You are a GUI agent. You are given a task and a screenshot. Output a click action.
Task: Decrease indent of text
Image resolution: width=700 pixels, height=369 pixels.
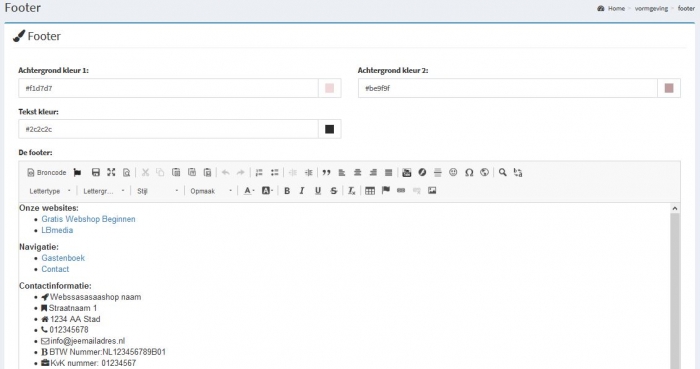[x=293, y=172]
